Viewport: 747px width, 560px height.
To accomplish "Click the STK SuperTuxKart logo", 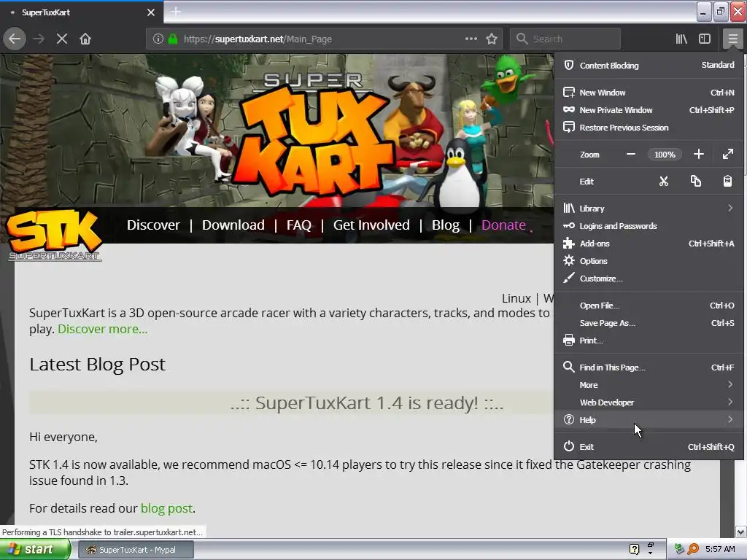I will coord(54,236).
